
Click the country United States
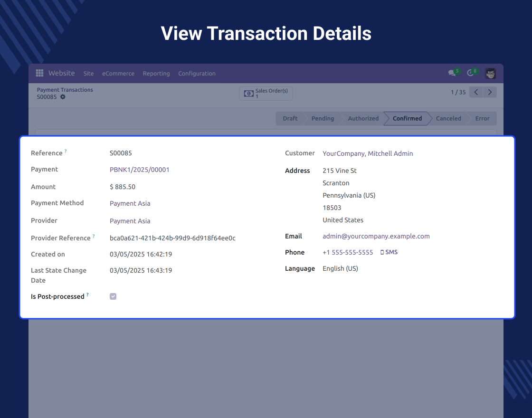pos(343,220)
